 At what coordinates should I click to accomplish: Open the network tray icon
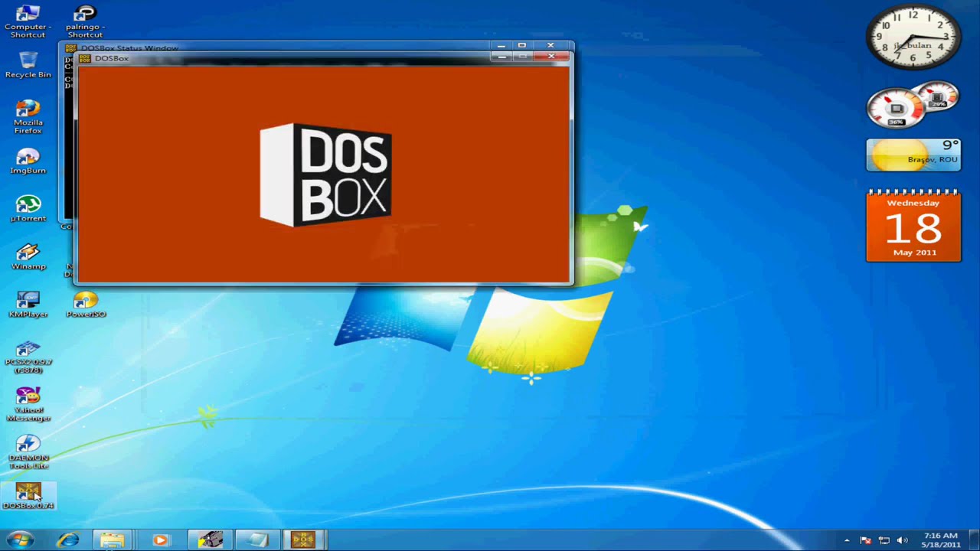pos(884,541)
